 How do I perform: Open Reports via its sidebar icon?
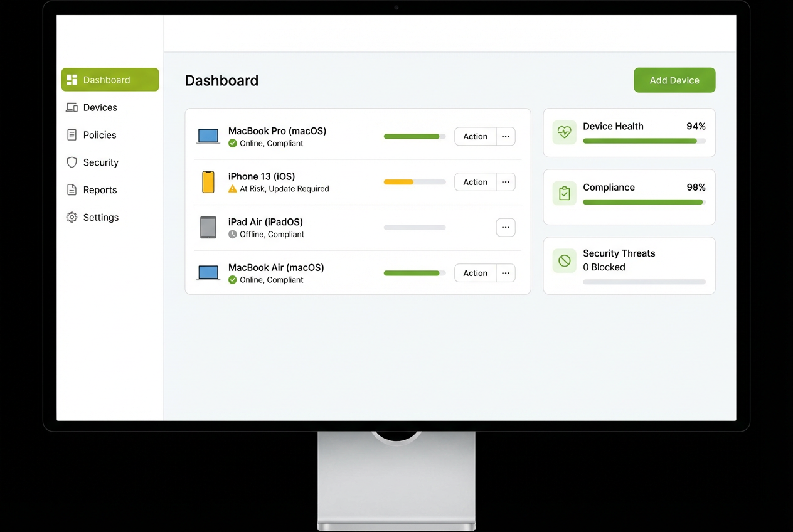tap(71, 189)
